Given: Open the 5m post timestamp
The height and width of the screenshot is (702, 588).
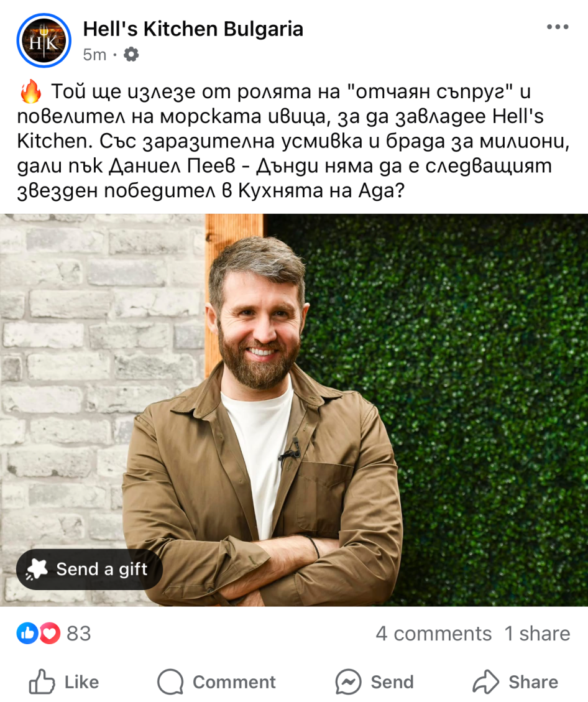Looking at the screenshot, I should pyautogui.click(x=94, y=55).
